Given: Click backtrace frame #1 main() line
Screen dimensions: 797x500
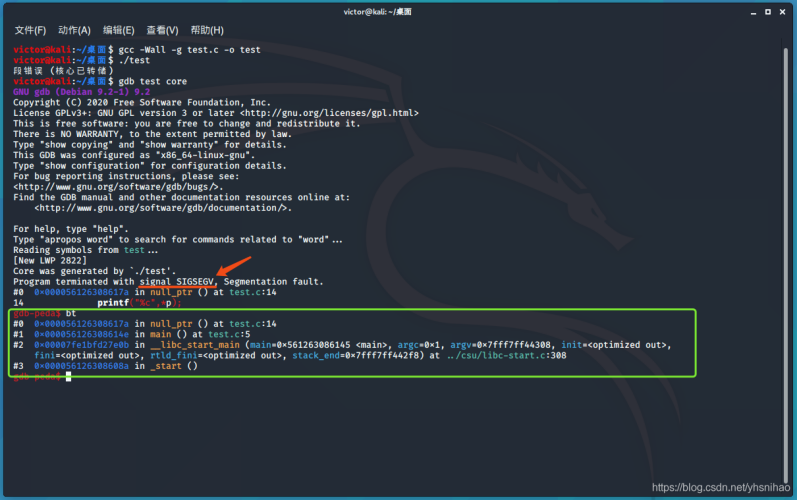Looking at the screenshot, I should 132,334.
